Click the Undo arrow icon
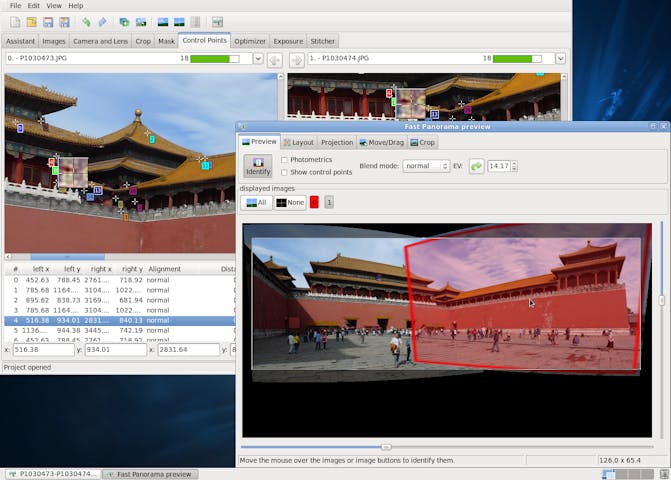The width and height of the screenshot is (671, 480). (86, 22)
